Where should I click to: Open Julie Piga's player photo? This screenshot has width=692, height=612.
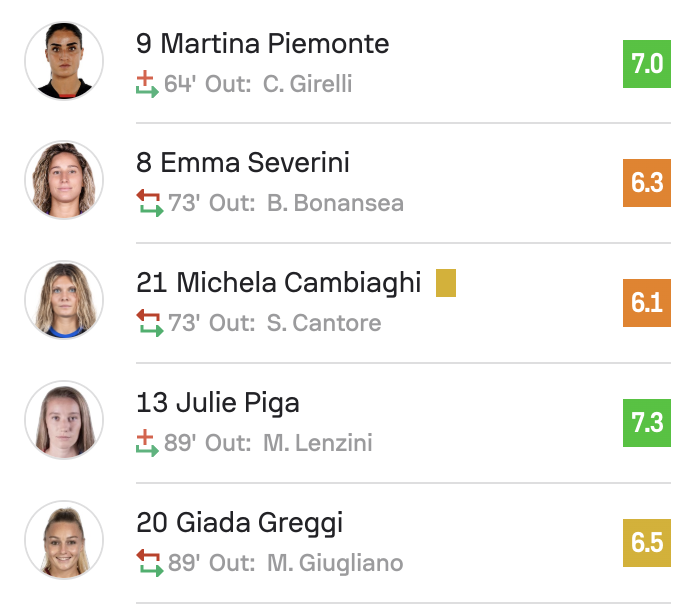tap(64, 420)
